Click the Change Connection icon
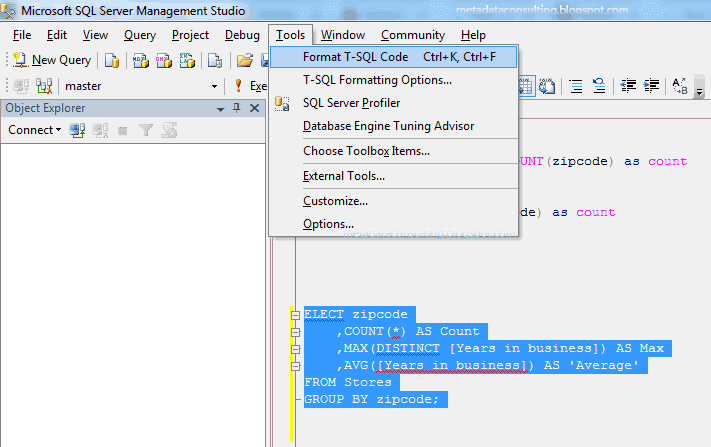This screenshot has height=447, width=711. pos(44,86)
